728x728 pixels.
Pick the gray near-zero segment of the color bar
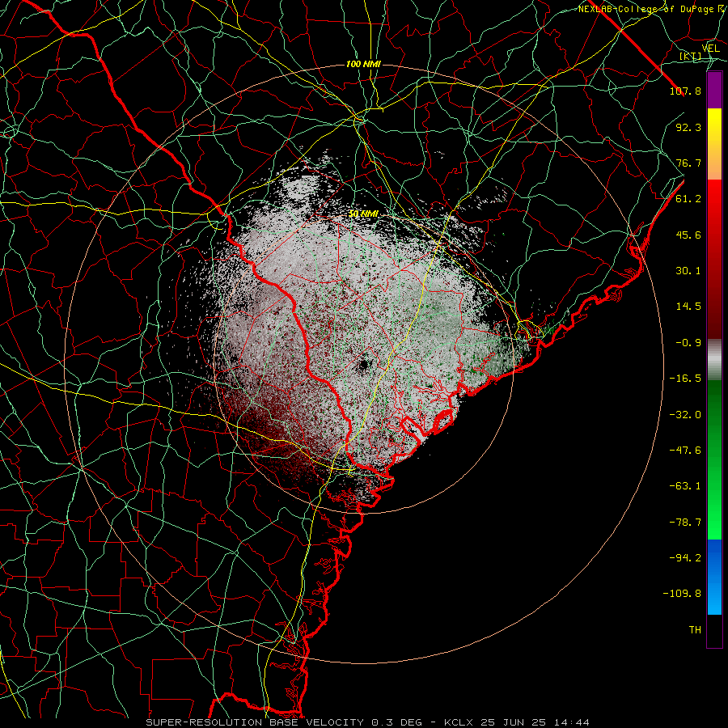(714, 359)
